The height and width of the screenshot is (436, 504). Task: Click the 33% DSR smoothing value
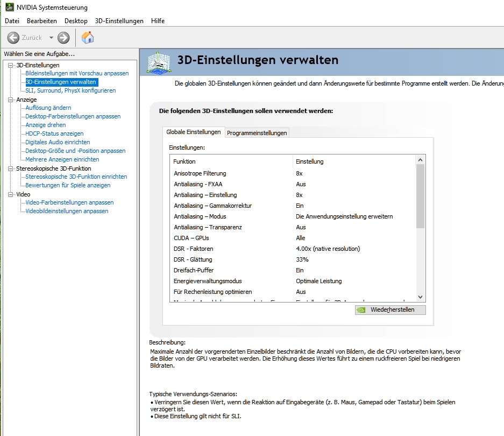pyautogui.click(x=302, y=259)
